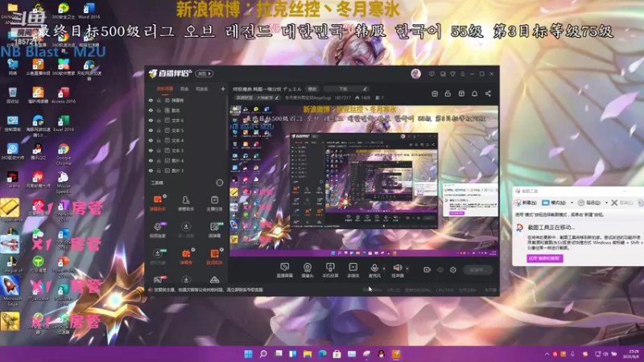Click the gift box icon left of the padlock
Image resolution: width=644 pixels, height=362 pixels.
pyautogui.click(x=435, y=93)
